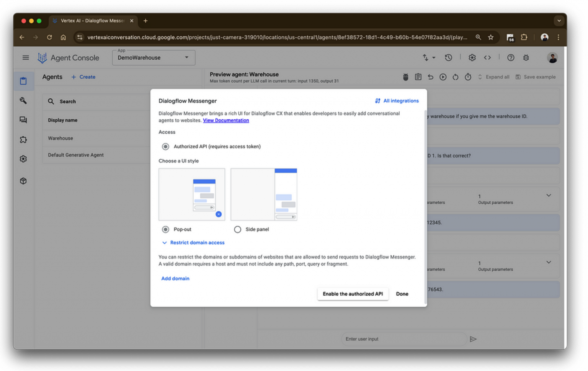Select the Authorized API radio button
Image resolution: width=588 pixels, height=371 pixels.
(x=165, y=146)
